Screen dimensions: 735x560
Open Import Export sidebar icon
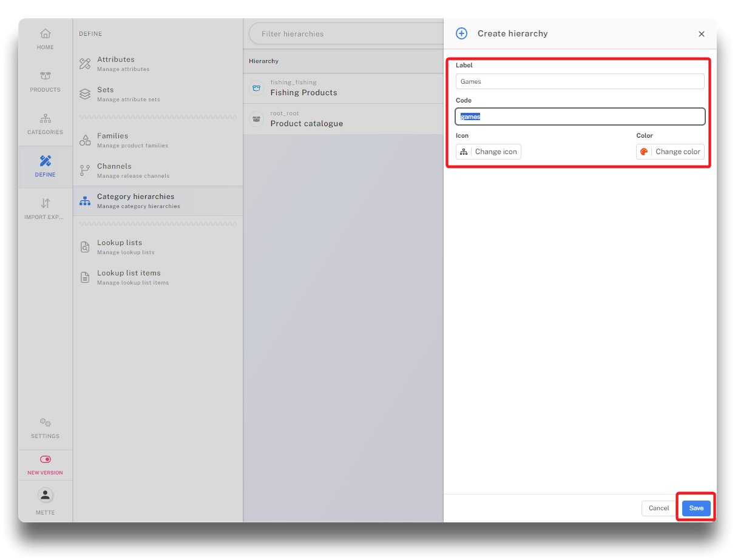[x=45, y=204]
